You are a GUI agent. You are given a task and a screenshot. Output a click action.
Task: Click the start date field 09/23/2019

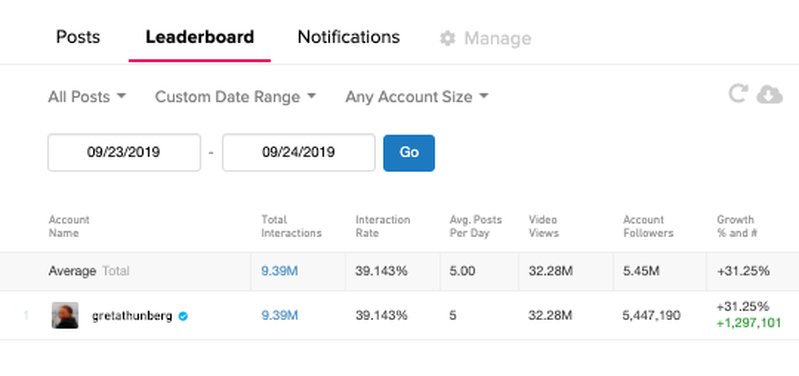[x=124, y=152]
